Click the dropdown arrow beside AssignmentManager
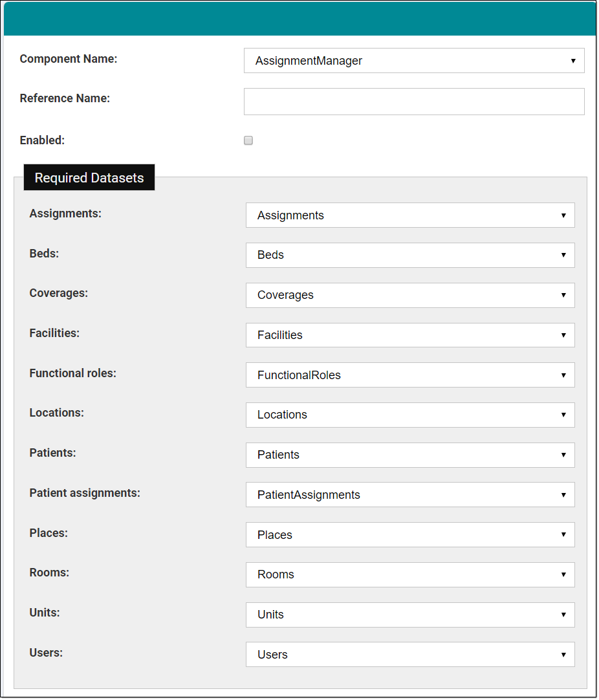This screenshot has width=599, height=700. pyautogui.click(x=573, y=60)
